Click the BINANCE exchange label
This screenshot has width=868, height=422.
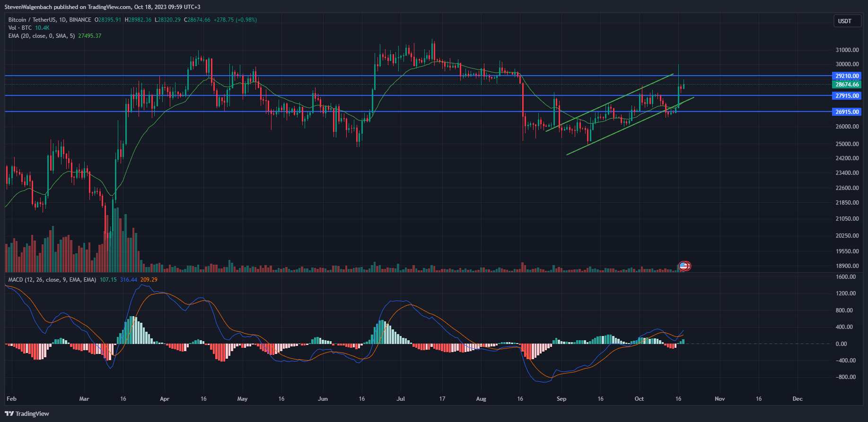tap(80, 20)
